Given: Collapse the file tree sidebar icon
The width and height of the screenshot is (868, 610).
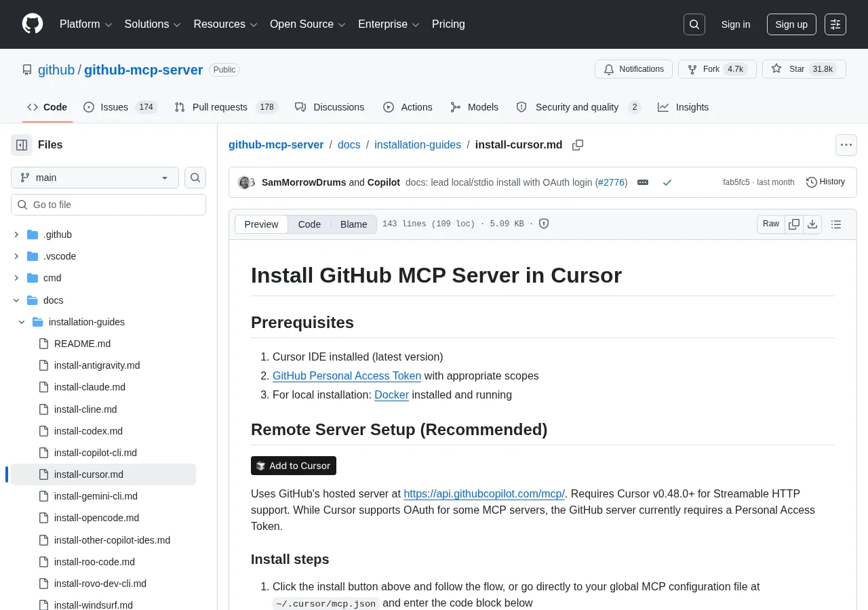Looking at the screenshot, I should [x=22, y=145].
